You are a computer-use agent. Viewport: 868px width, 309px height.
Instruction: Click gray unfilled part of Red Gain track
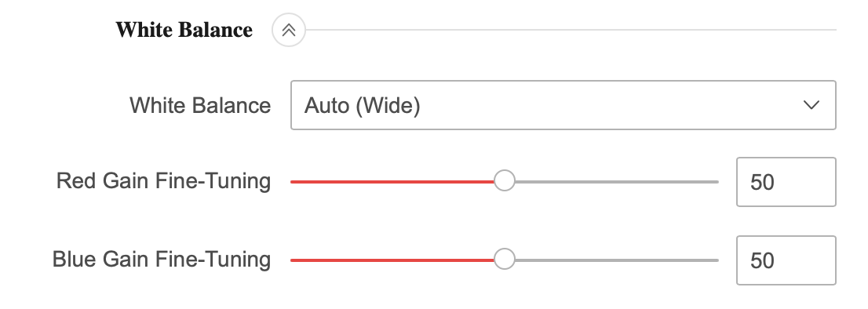click(x=617, y=181)
